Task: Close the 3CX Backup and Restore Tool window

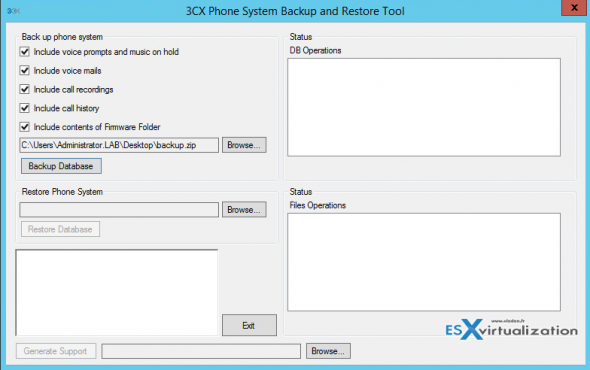Action: pos(574,8)
